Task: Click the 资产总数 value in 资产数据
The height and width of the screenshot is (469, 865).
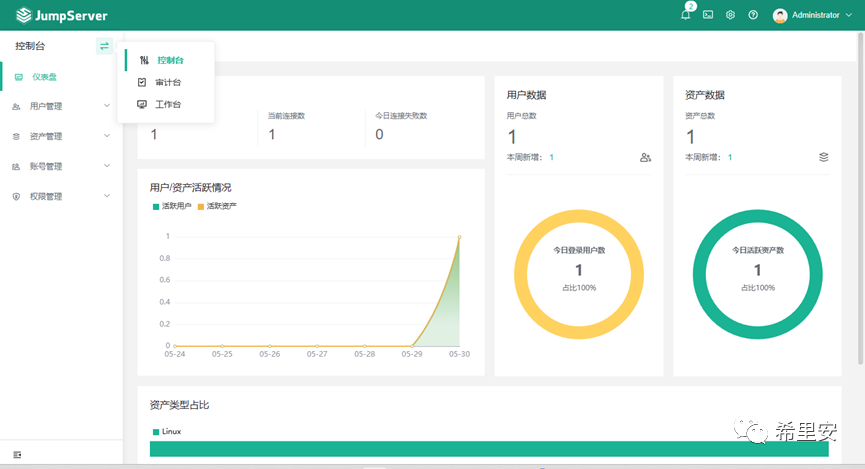Action: (x=690, y=137)
